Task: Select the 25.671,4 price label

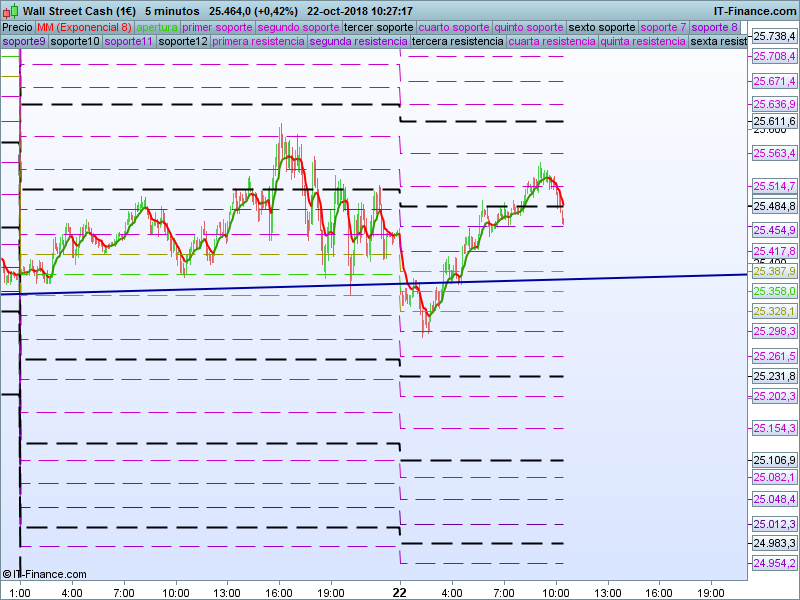Action: 774,81
